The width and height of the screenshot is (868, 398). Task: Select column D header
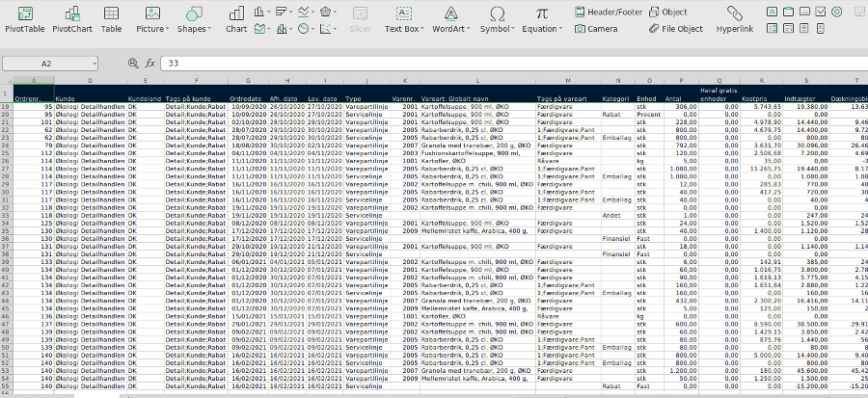coord(91,81)
